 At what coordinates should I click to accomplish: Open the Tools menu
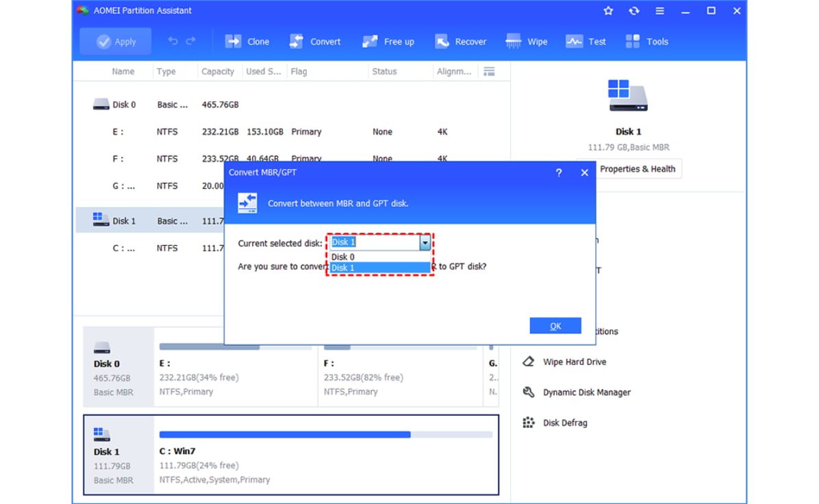646,41
